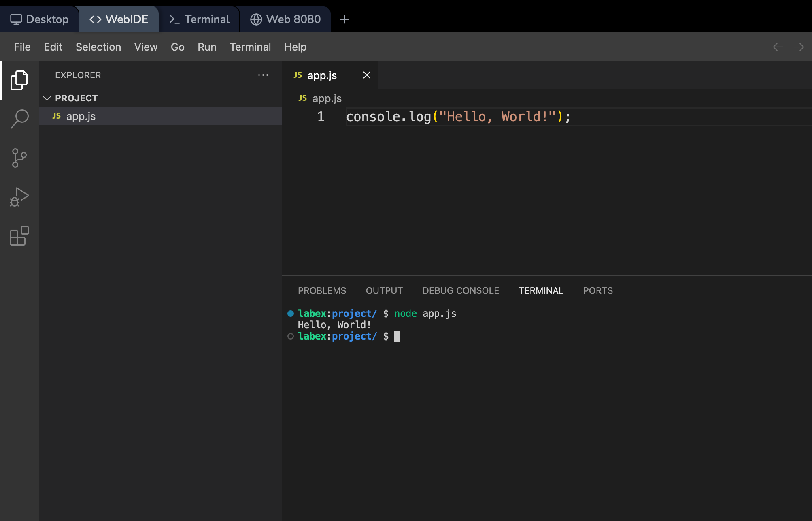The height and width of the screenshot is (521, 812).
Task: Open the Help menu
Action: (295, 47)
